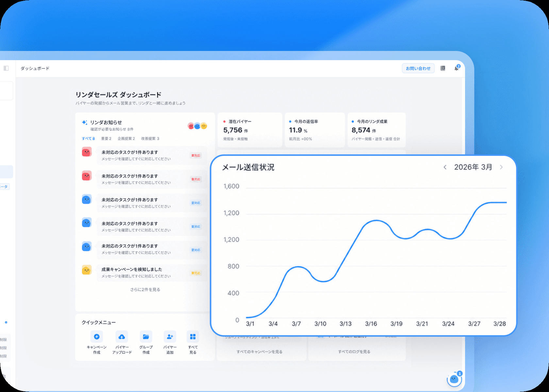
Task: Click the お問い合わせ button
Action: [418, 68]
